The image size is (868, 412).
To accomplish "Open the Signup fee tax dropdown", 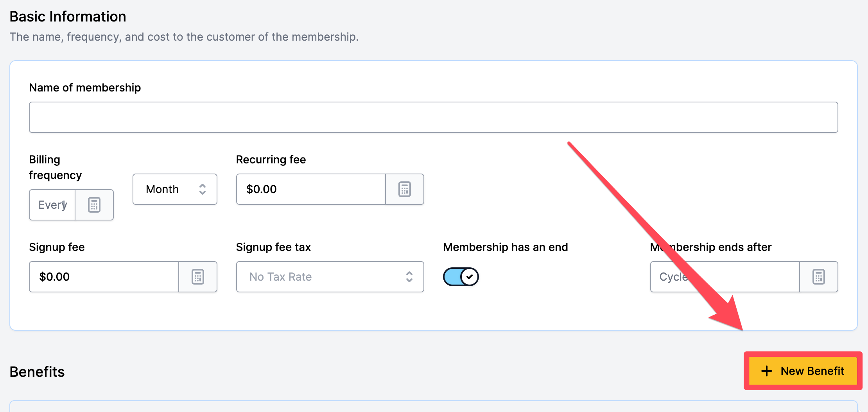I will (x=330, y=277).
